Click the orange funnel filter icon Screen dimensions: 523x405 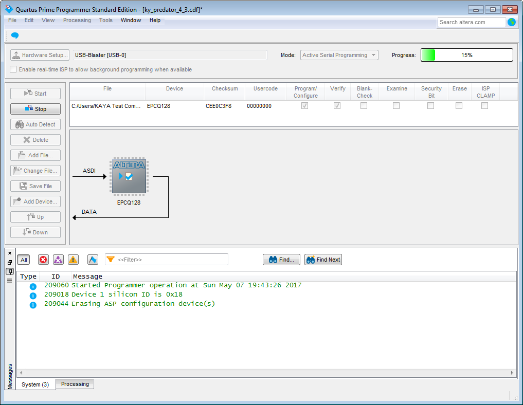point(111,259)
